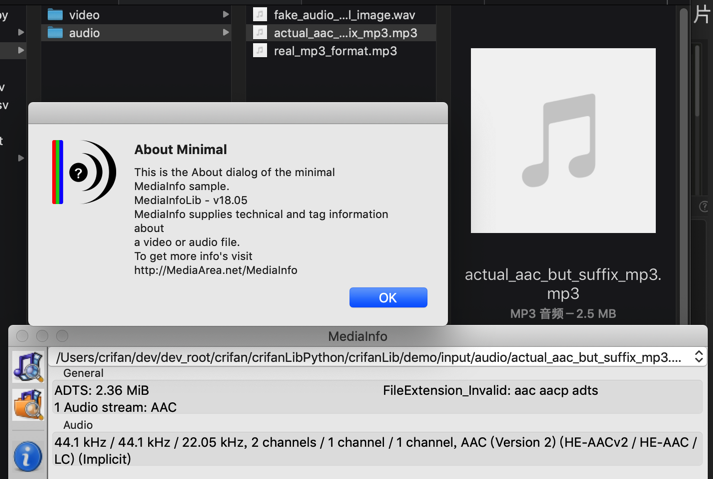Click the audio 44.1 kHz details line
713x479 pixels.
(376, 450)
